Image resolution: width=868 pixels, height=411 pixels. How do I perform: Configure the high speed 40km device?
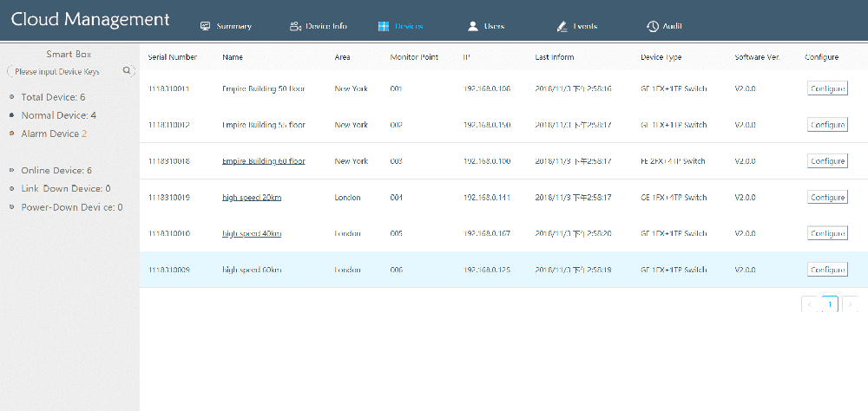827,233
